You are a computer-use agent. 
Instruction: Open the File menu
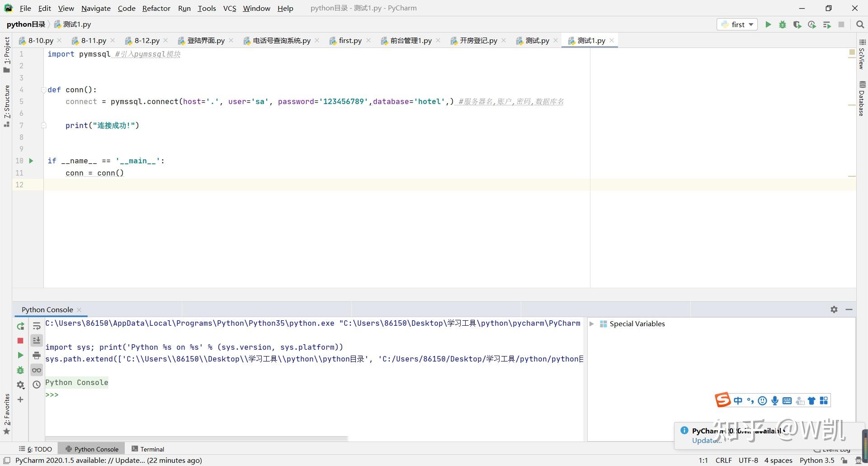coord(25,8)
